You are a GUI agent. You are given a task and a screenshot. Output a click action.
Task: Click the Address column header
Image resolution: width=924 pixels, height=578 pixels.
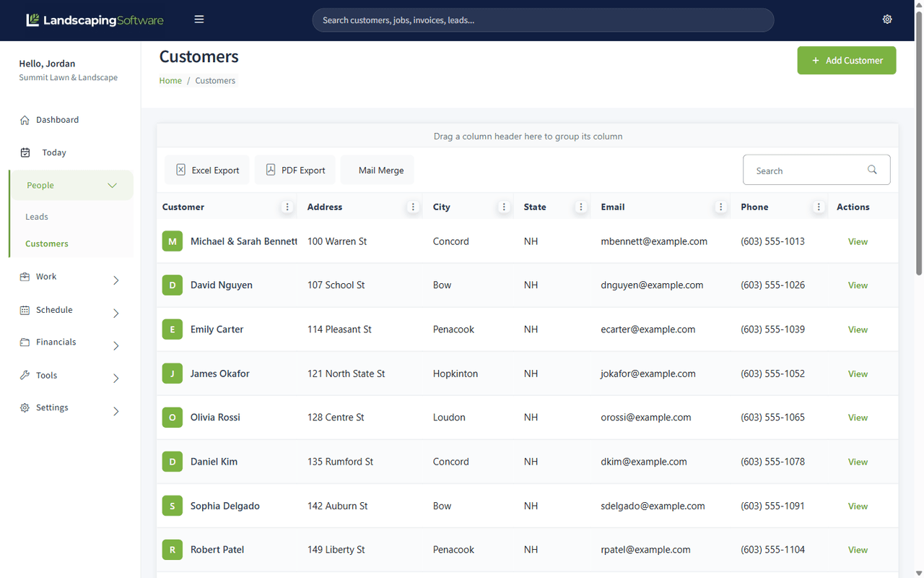click(325, 207)
